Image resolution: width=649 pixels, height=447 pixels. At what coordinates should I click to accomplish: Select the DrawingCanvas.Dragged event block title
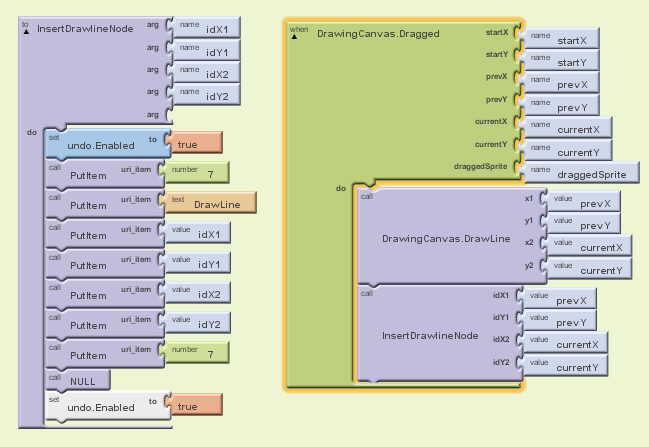click(x=378, y=34)
